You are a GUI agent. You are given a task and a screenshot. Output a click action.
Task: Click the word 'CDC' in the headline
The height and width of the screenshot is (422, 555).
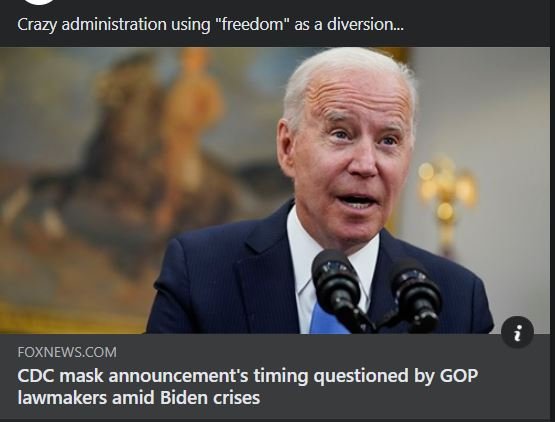36,376
